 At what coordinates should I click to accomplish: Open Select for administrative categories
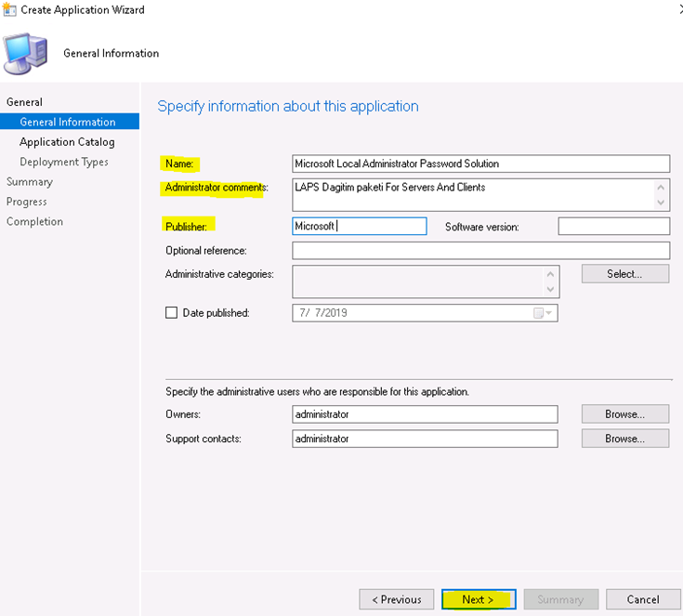coord(625,273)
